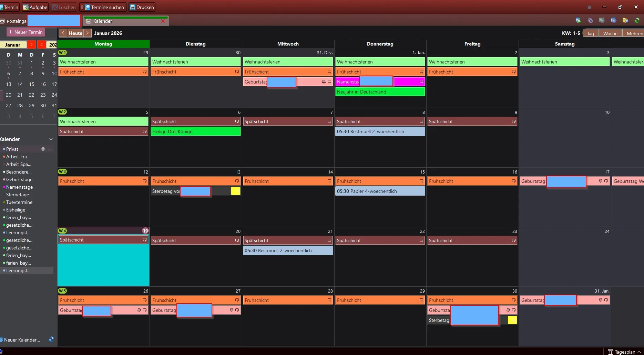Click the reminder bell on the 31. Dez. Geburtstag event

(x=324, y=82)
